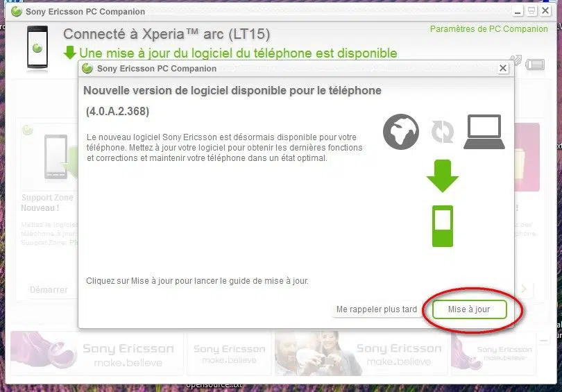
Task: Click the USB connection icon near battery
Action: [516, 60]
